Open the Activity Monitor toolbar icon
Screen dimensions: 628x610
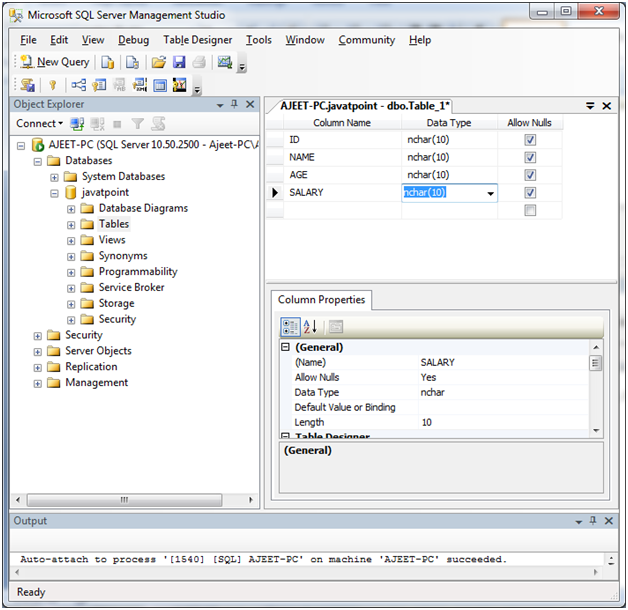225,62
